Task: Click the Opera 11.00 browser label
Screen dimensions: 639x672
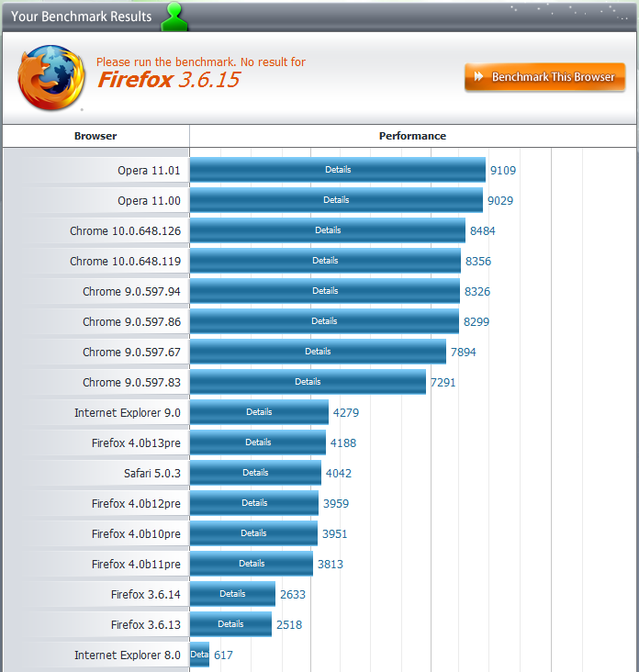Action: point(149,201)
